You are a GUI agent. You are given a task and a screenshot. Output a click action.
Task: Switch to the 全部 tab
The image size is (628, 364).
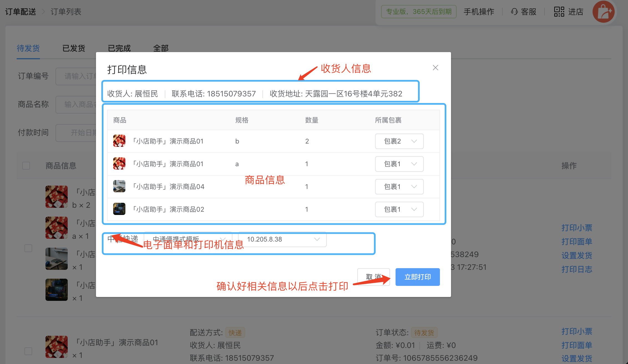tap(161, 48)
